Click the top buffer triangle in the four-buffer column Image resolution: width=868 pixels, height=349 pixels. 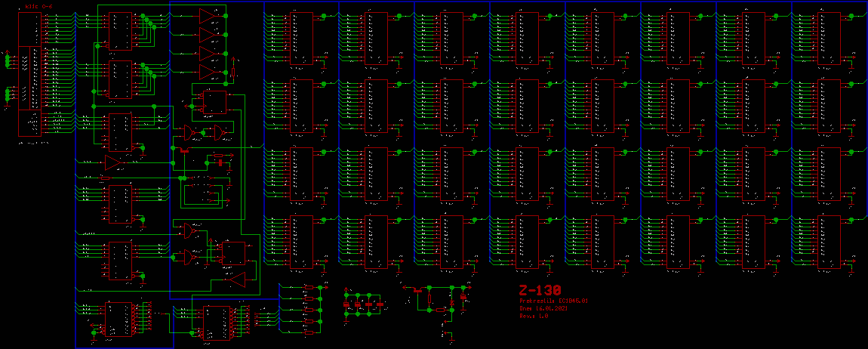click(x=206, y=16)
